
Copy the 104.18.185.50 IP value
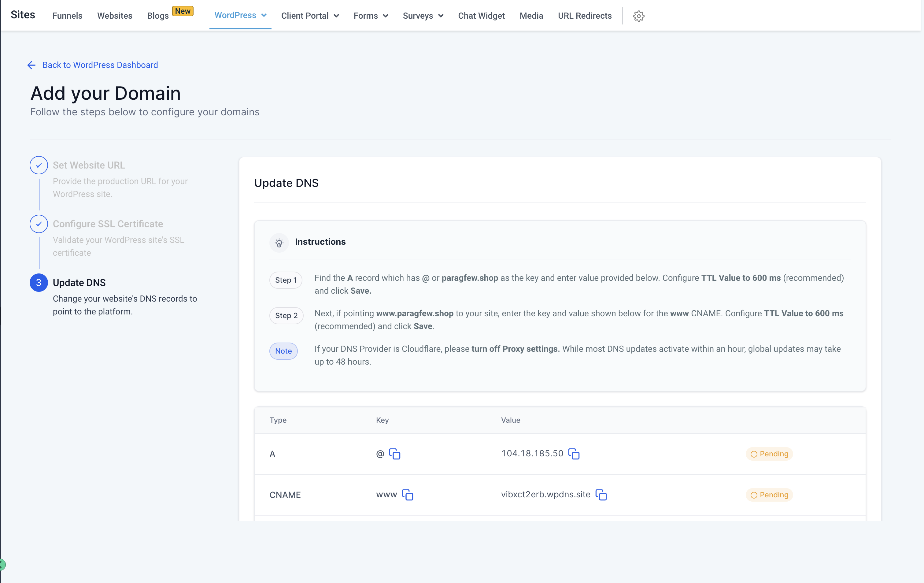tap(574, 454)
